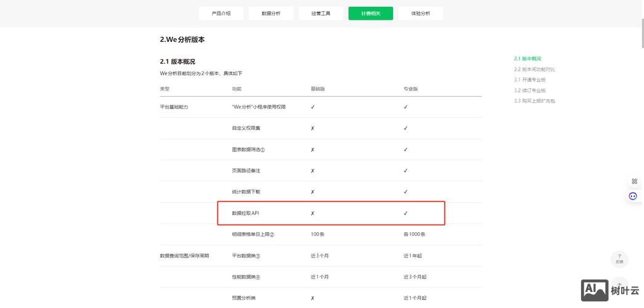Click the 各1000条 professional version value

click(x=414, y=235)
